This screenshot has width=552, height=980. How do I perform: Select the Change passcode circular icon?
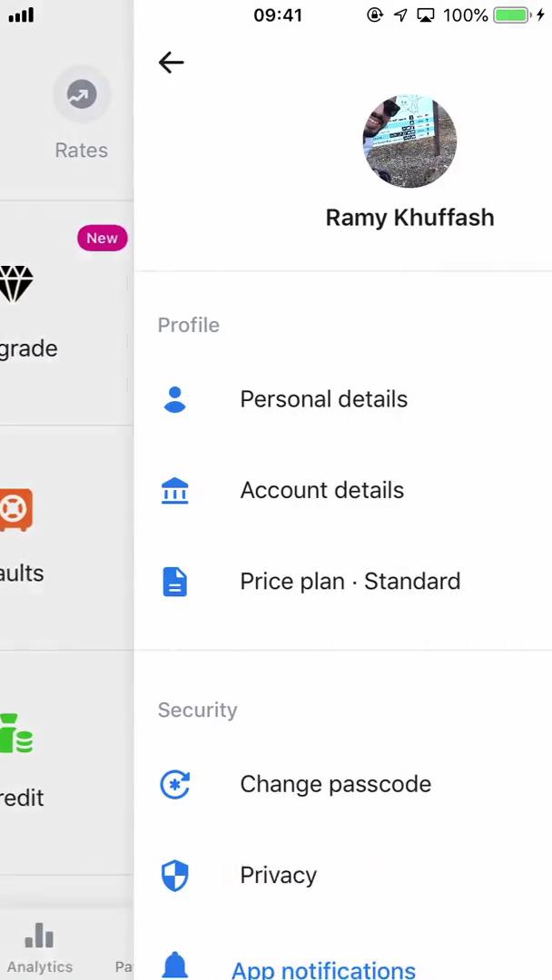click(x=174, y=784)
